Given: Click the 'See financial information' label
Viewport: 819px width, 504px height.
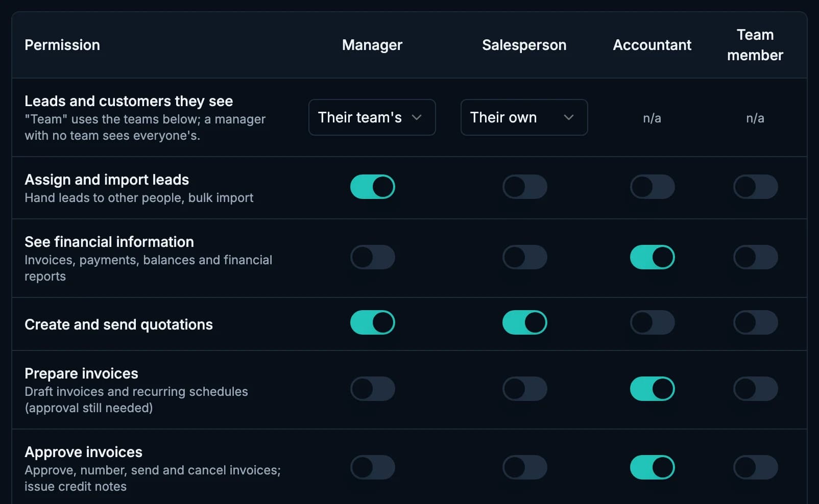Looking at the screenshot, I should [109, 242].
